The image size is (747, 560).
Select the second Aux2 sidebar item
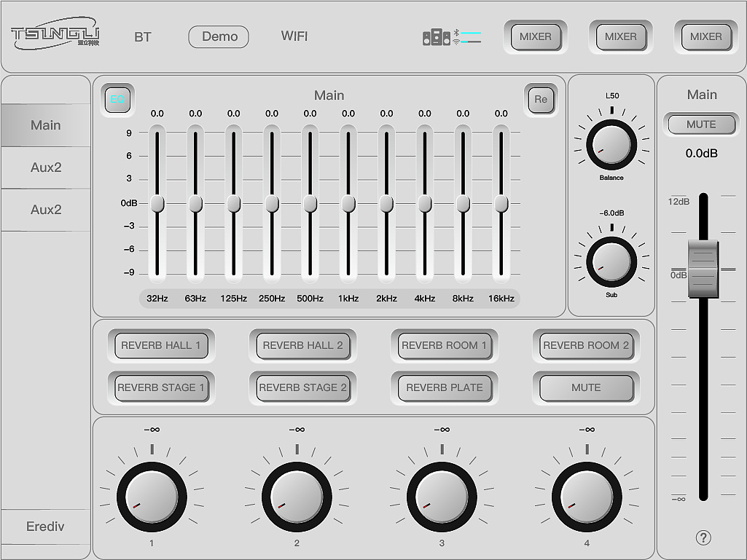(46, 210)
